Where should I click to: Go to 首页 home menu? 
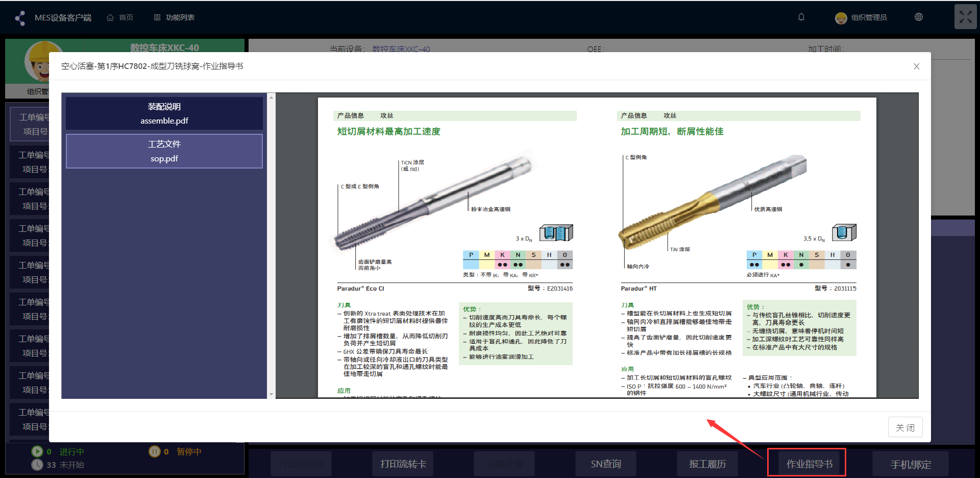tap(120, 17)
